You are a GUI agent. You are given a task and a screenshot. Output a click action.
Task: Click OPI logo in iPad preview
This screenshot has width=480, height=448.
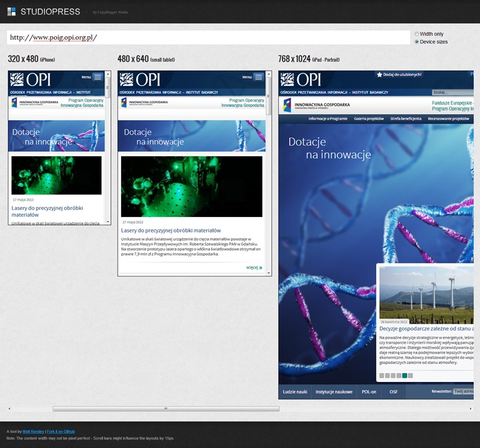click(x=301, y=79)
